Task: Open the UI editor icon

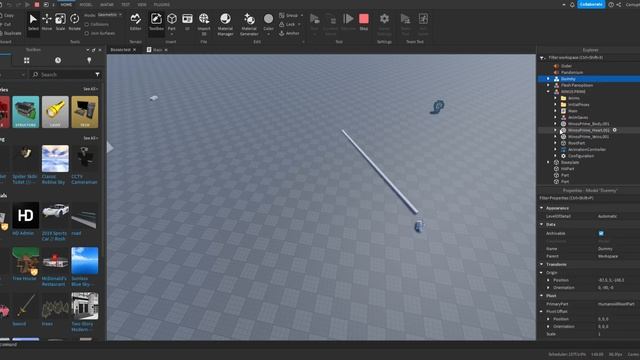Action: point(187,22)
